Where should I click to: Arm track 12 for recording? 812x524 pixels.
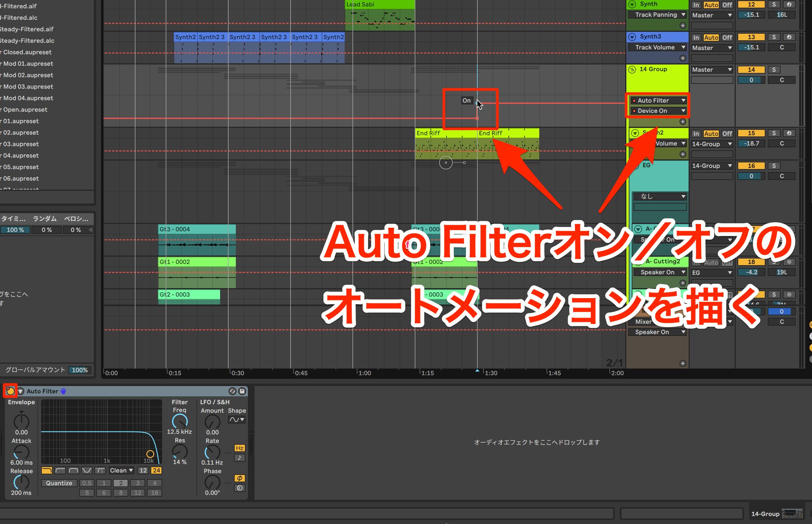coord(789,5)
